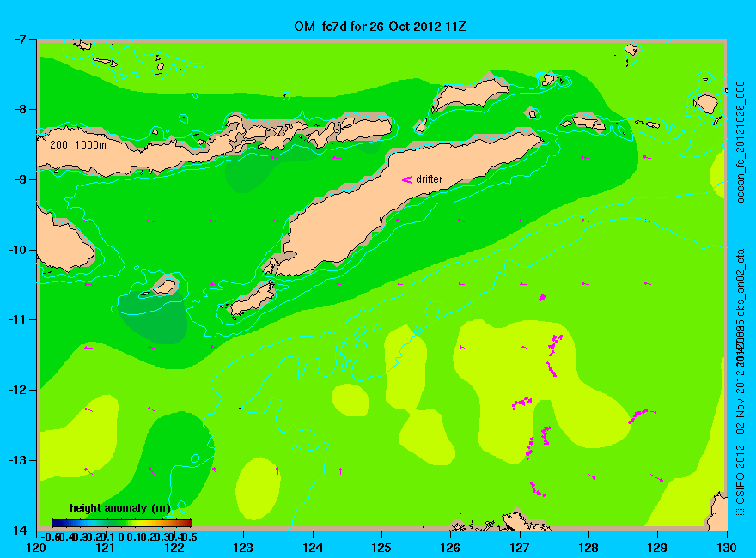Screen dimensions: 756x558
Task: Click the latitude label -11
Action: (x=16, y=319)
